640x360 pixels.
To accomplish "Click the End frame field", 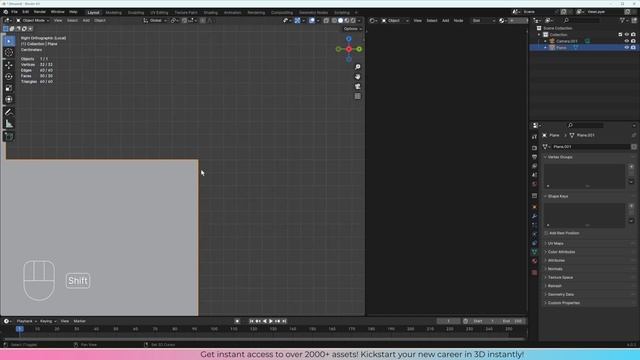I will click(512, 321).
